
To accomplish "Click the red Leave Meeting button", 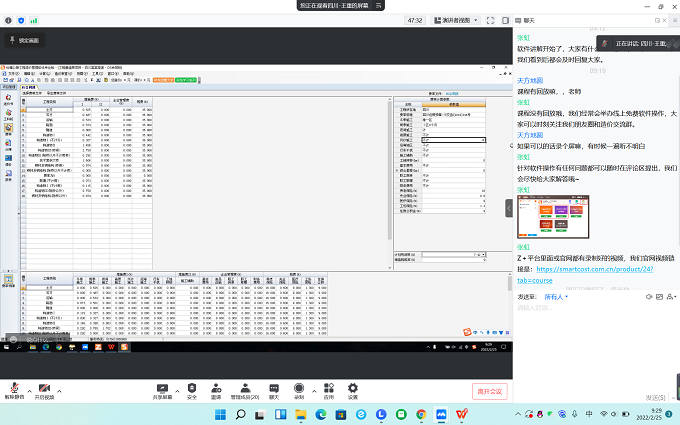I will 490,391.
